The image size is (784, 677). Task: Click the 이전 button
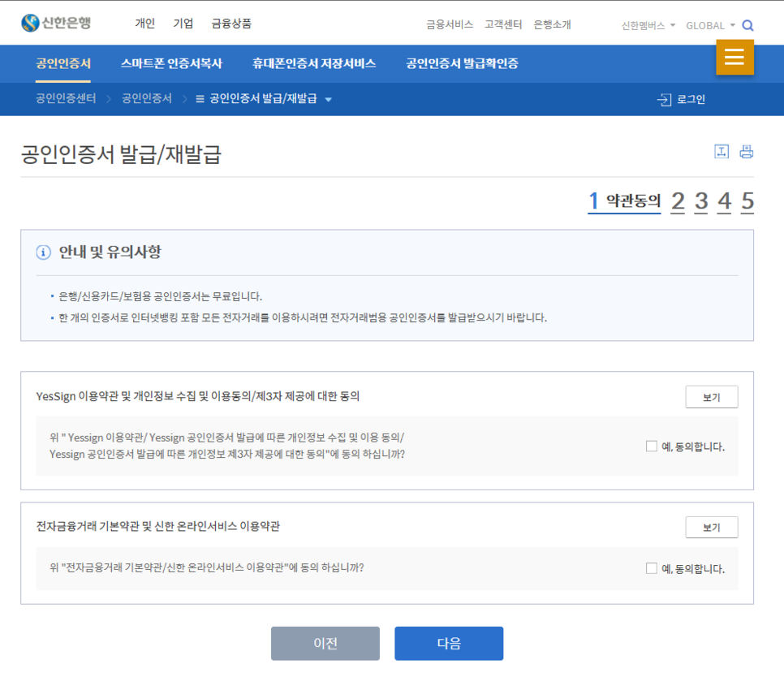[325, 643]
